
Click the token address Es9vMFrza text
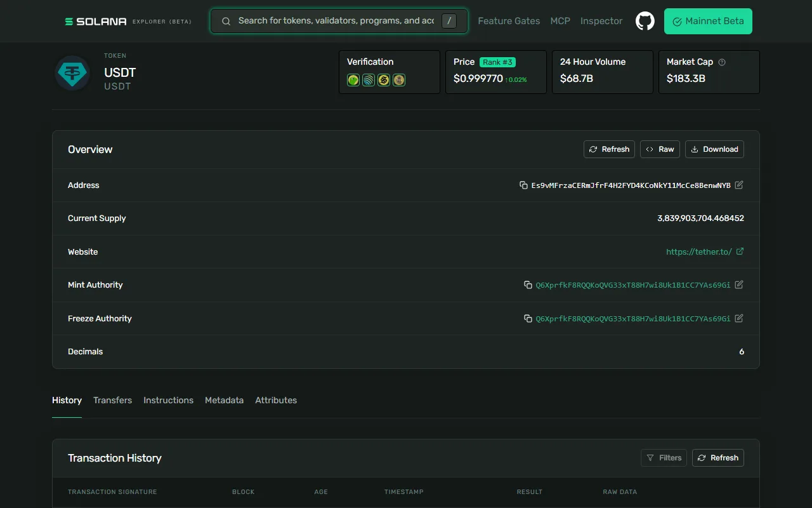(x=631, y=185)
